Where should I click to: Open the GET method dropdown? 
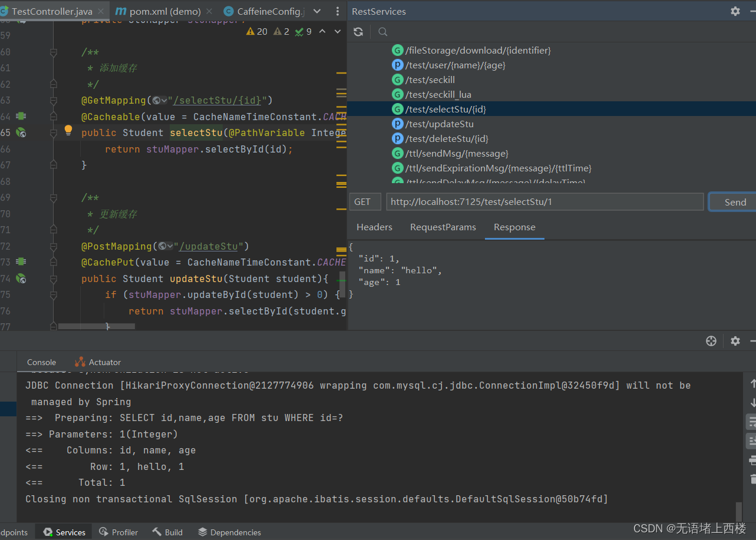(x=365, y=201)
